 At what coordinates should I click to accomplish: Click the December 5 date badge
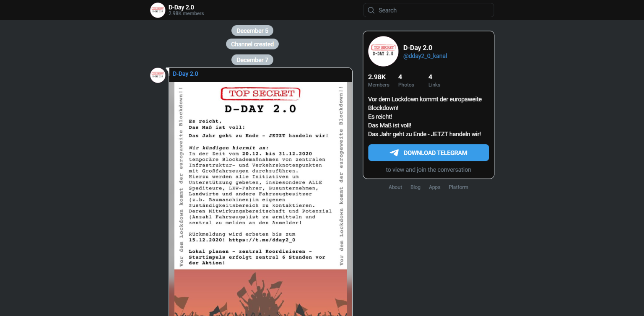pos(252,31)
